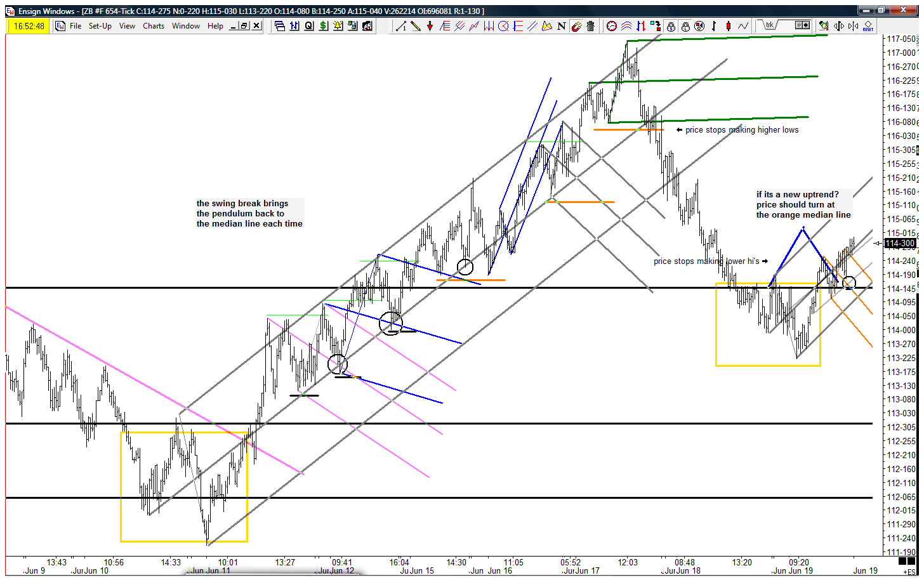Open the File menu
This screenshot has width=924, height=580.
click(x=76, y=26)
